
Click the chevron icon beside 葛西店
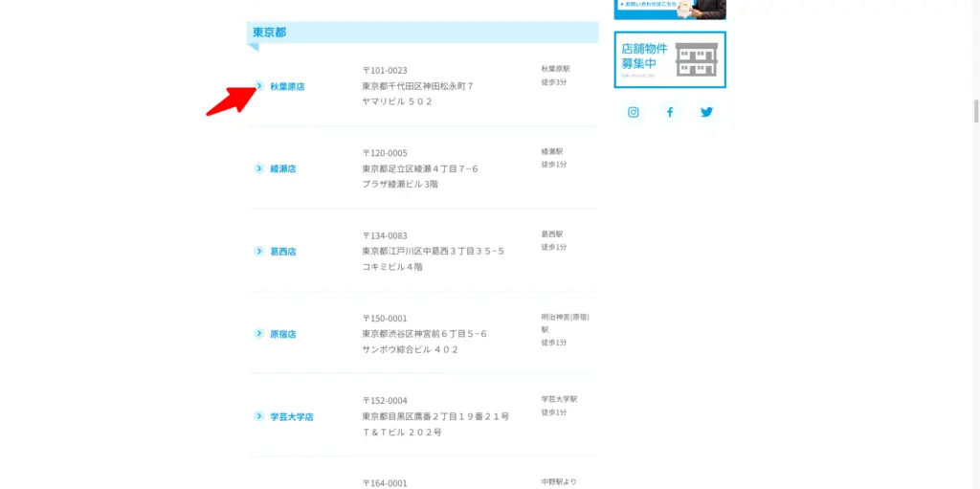coord(258,251)
